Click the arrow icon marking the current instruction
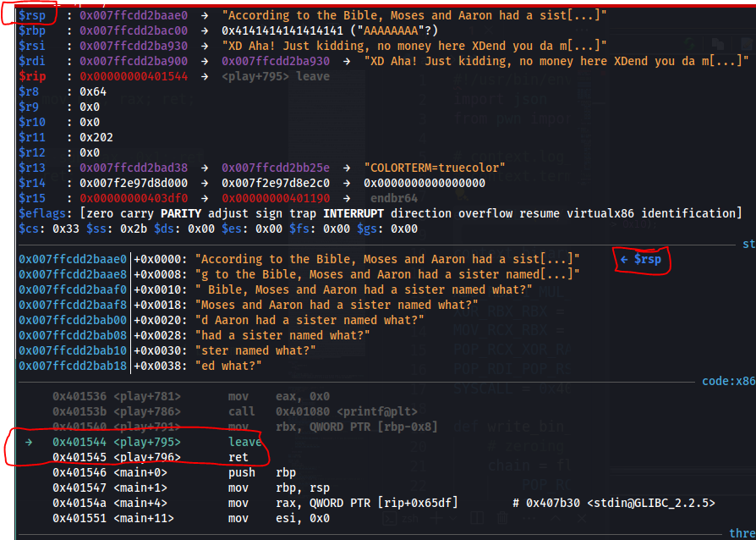 [x=29, y=441]
